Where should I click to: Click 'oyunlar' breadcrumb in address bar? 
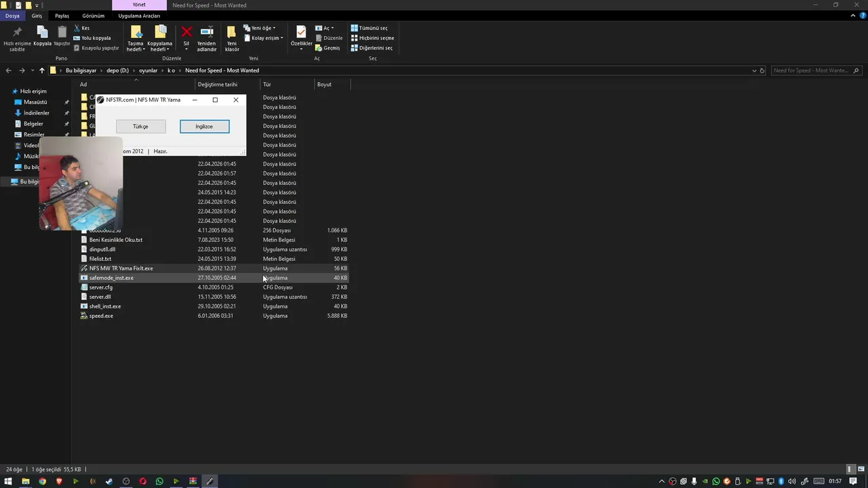pos(148,70)
